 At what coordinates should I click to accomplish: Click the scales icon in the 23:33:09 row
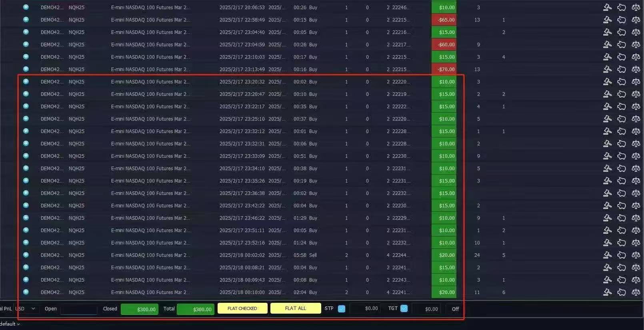(x=636, y=156)
